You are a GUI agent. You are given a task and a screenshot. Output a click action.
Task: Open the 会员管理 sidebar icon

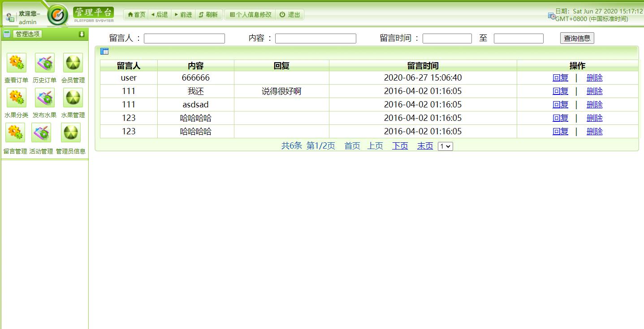click(x=73, y=63)
